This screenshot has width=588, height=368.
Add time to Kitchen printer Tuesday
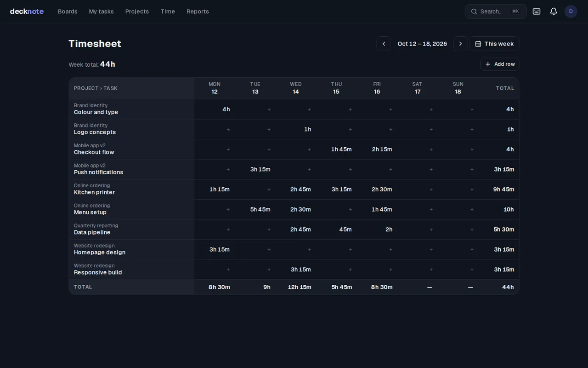click(x=269, y=190)
